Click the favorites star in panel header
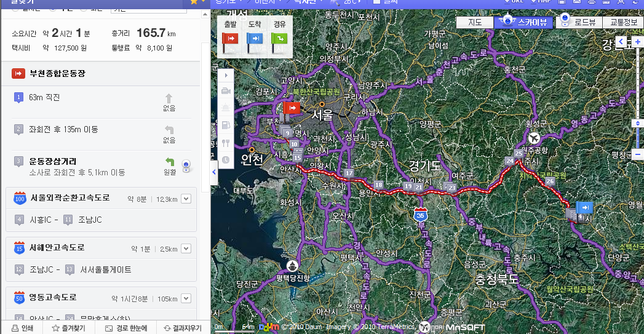The height and width of the screenshot is (334, 644). pos(194,2)
